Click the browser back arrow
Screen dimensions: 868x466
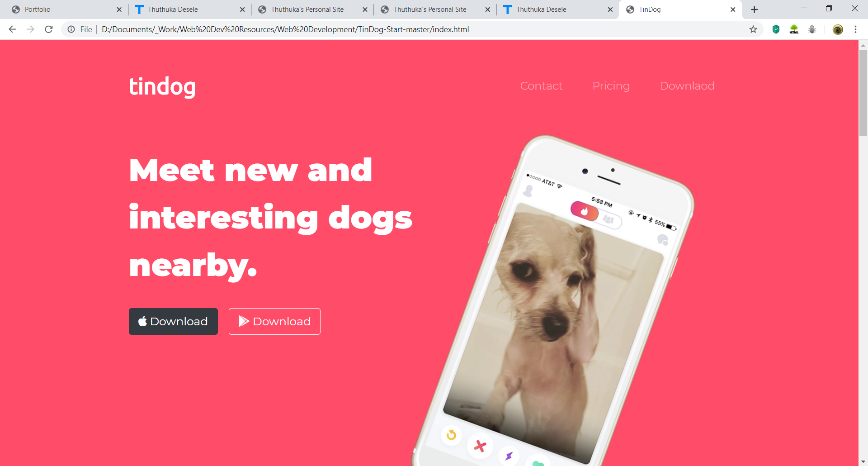click(12, 29)
